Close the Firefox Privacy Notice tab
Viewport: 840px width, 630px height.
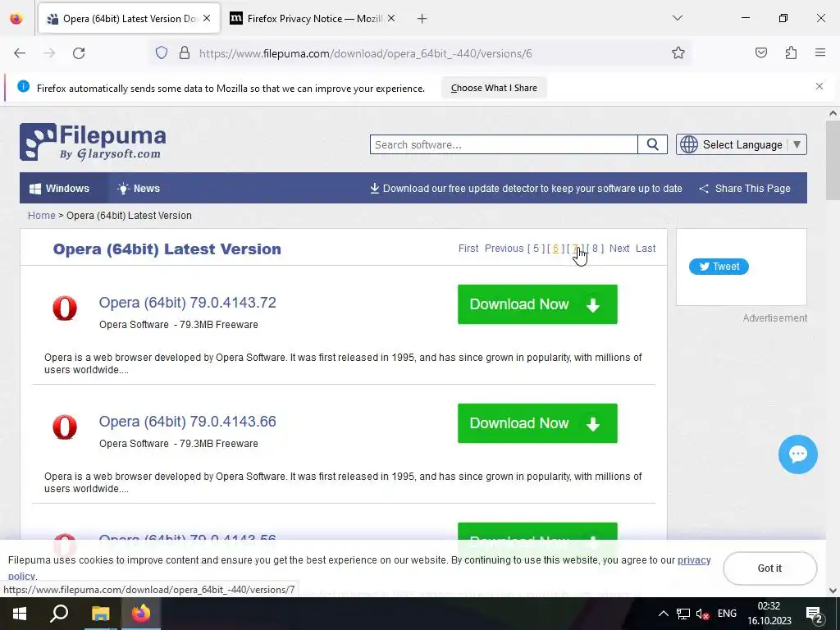coord(391,18)
